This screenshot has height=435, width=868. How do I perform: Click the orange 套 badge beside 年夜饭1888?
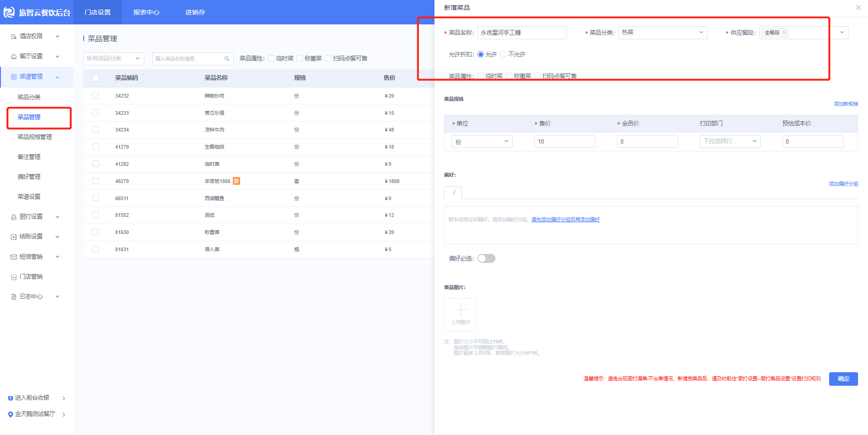(x=236, y=181)
